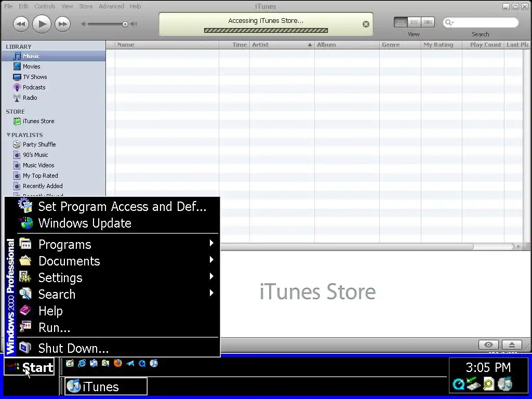Play music with the Play button
This screenshot has height=399, width=532.
click(x=42, y=24)
